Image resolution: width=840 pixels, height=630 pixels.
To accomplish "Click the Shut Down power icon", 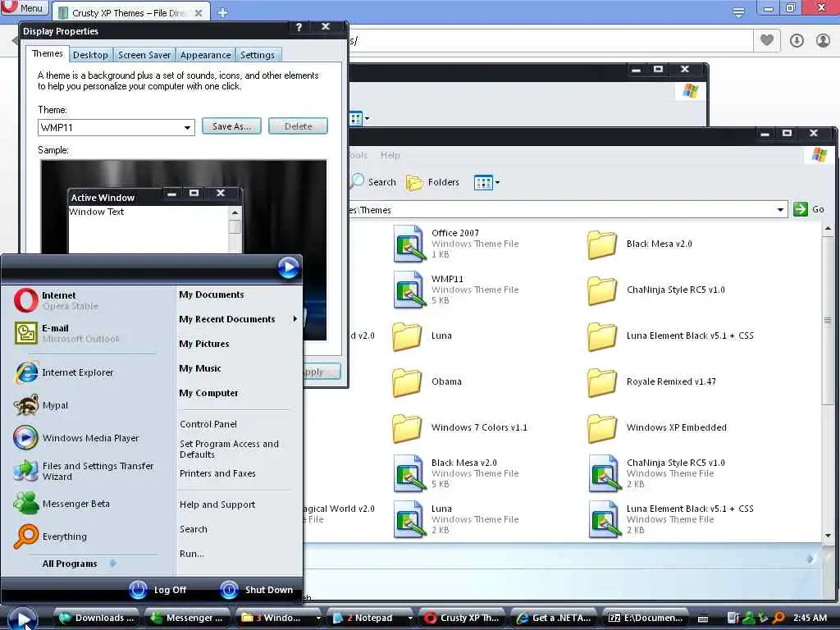I will coord(230,589).
